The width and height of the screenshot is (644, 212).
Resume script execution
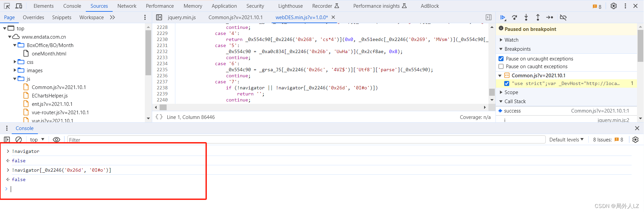[503, 17]
